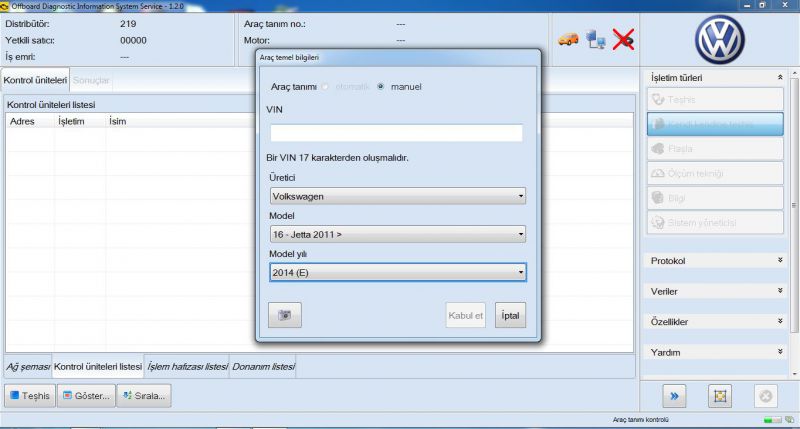
Task: Minimize the application window
Action: [x=747, y=5]
